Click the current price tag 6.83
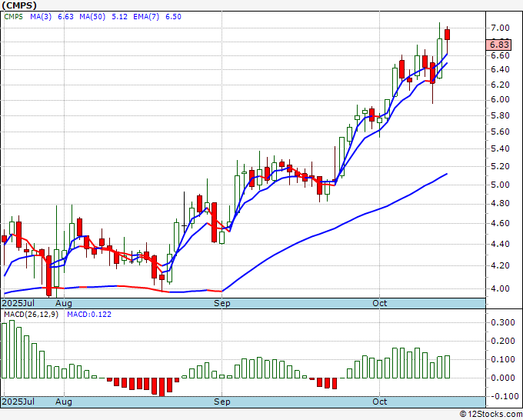The width and height of the screenshot is (523, 420). 498,45
